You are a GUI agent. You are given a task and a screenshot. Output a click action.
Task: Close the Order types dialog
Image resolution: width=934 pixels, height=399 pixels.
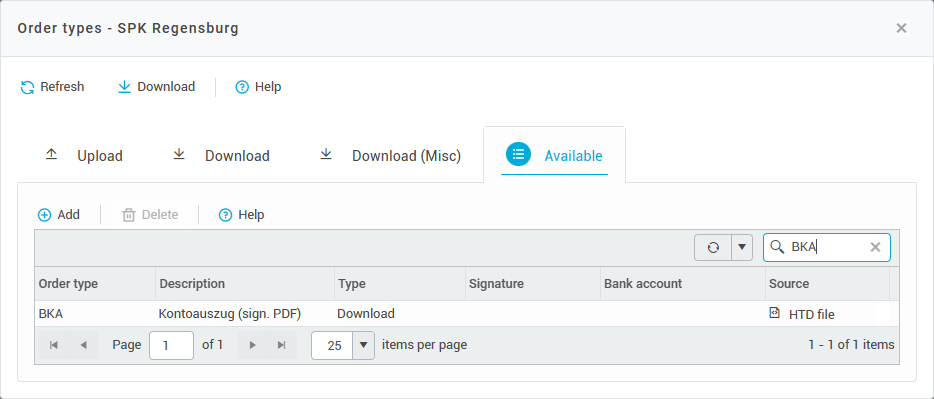tap(901, 28)
